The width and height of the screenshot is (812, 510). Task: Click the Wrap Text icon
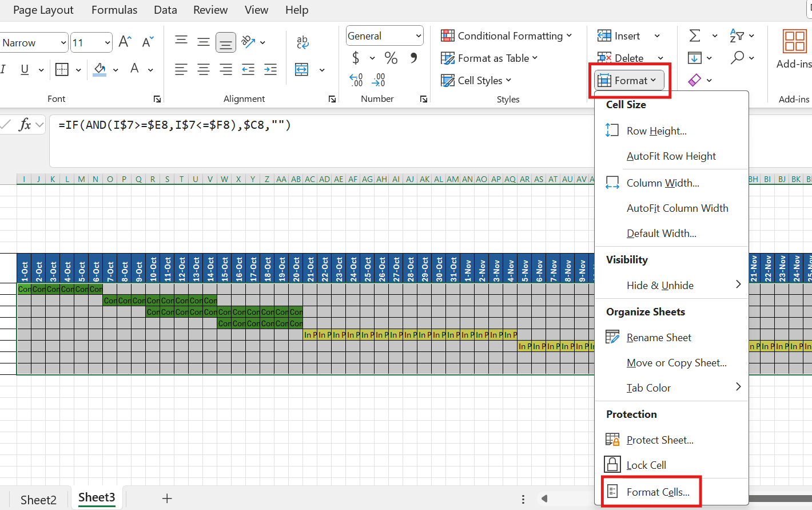point(302,42)
